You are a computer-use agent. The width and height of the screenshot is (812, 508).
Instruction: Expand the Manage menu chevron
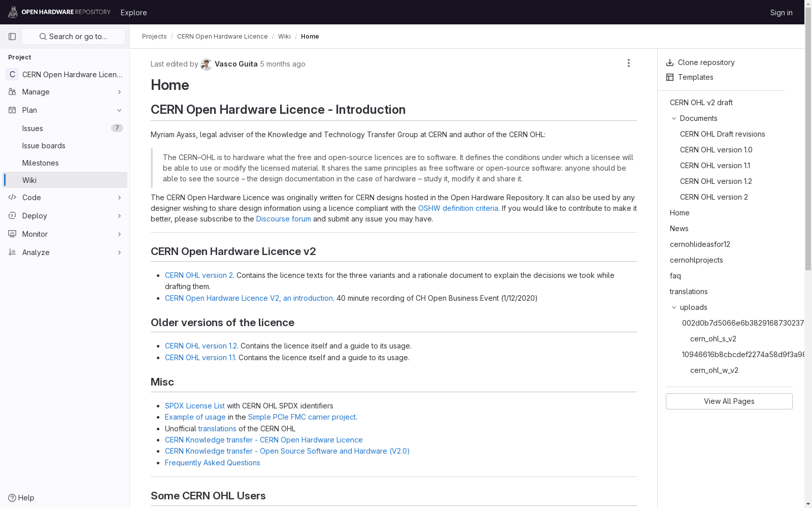coord(119,92)
